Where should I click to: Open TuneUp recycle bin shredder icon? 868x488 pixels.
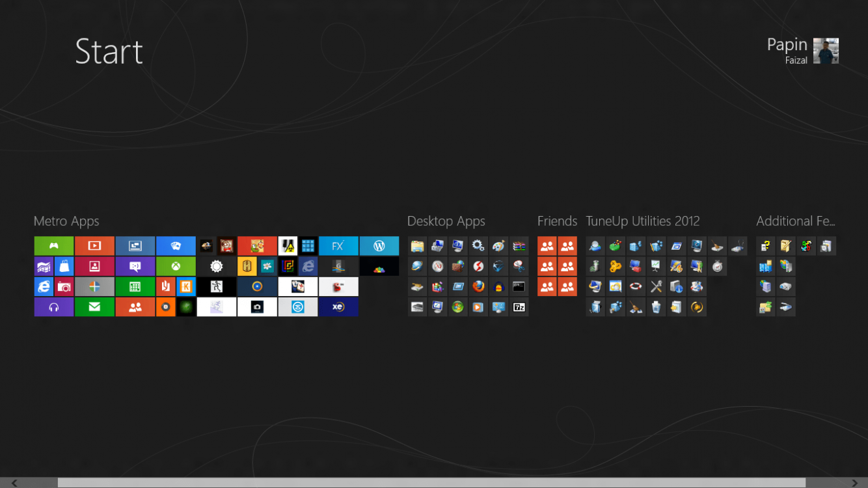click(x=656, y=307)
